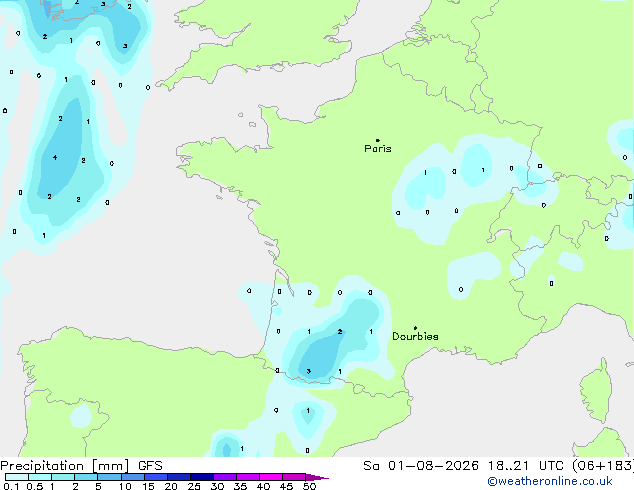Pick the legend swatch between 45 and 50
This screenshot has width=634, height=490.
point(294,477)
